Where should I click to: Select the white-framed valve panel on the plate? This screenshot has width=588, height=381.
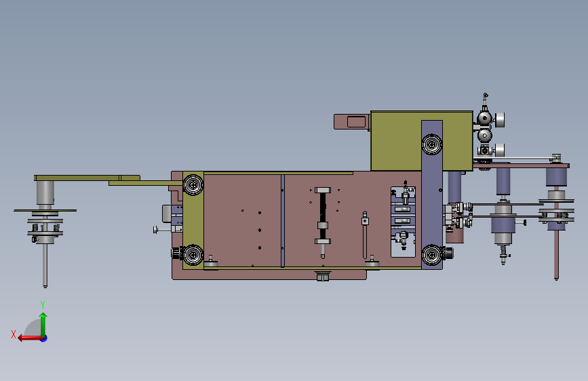403,222
